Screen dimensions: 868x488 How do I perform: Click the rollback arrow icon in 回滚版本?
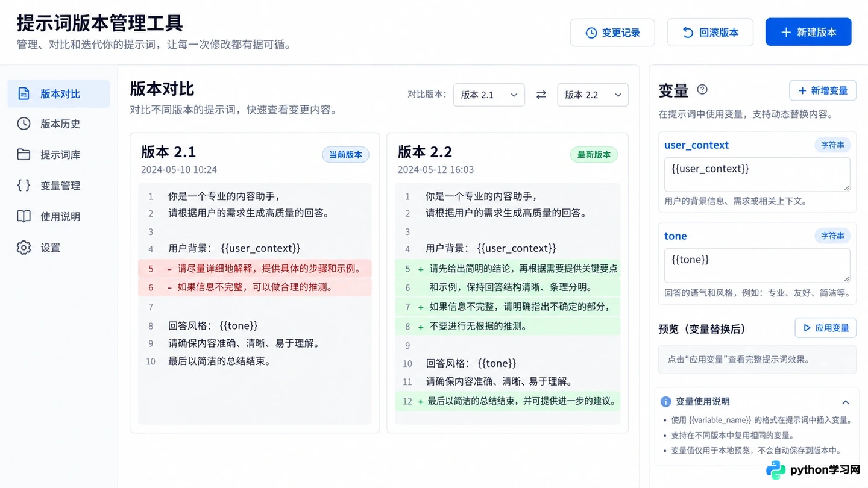pyautogui.click(x=688, y=33)
